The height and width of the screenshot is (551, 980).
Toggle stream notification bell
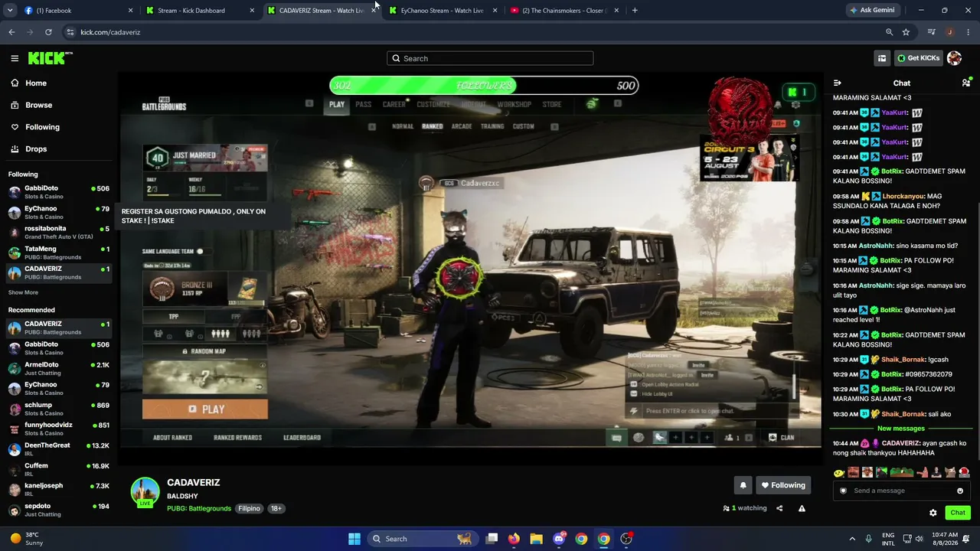coord(743,485)
